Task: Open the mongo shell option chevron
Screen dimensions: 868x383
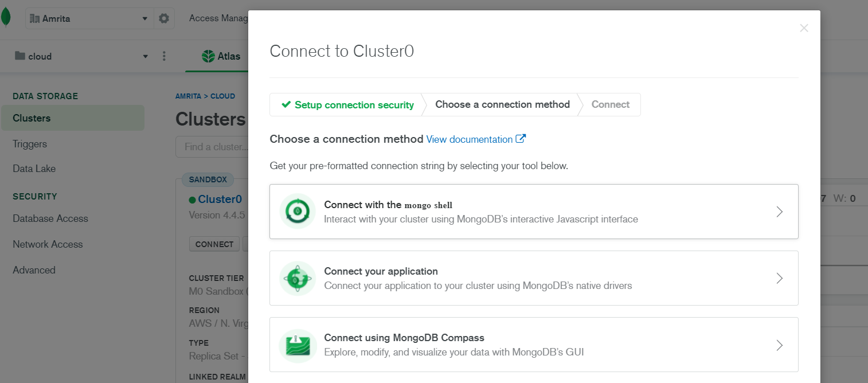Action: tap(779, 212)
